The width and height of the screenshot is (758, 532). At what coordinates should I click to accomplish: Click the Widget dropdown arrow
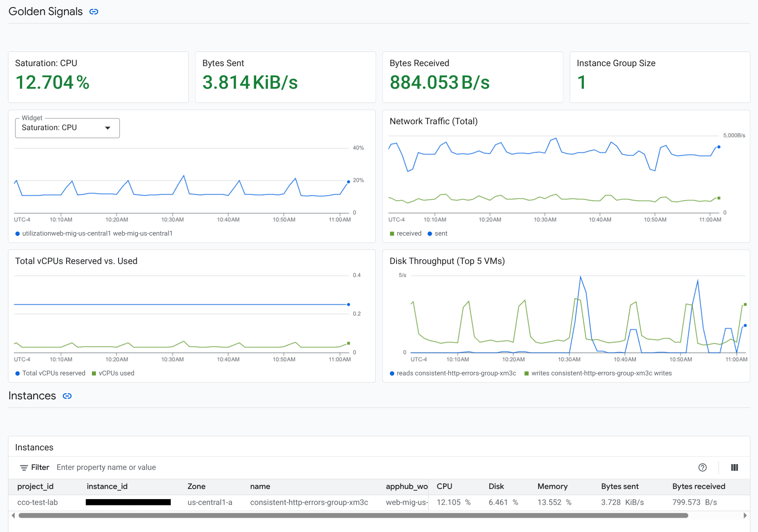click(x=108, y=128)
